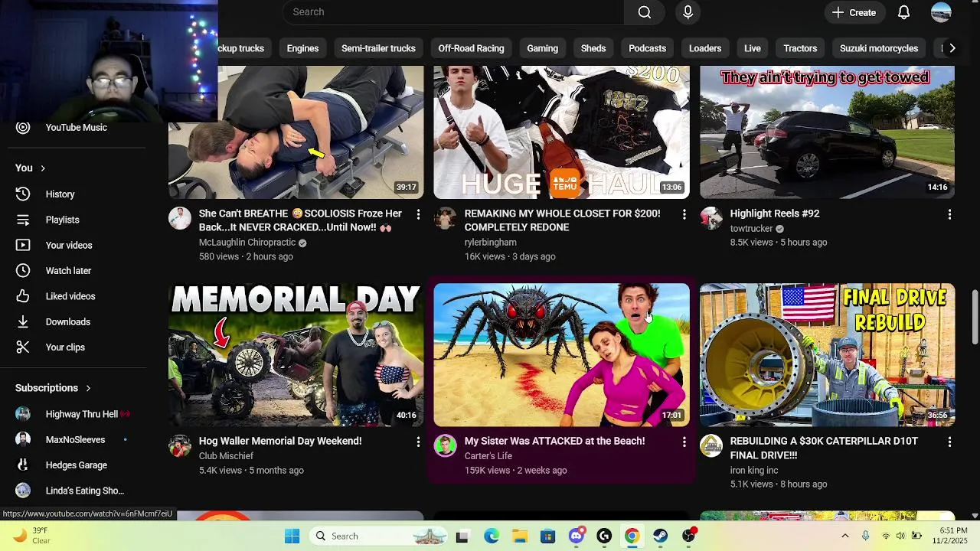Open McLaughlin Chiropractic channel avatar
The height and width of the screenshot is (551, 980).
click(x=180, y=218)
